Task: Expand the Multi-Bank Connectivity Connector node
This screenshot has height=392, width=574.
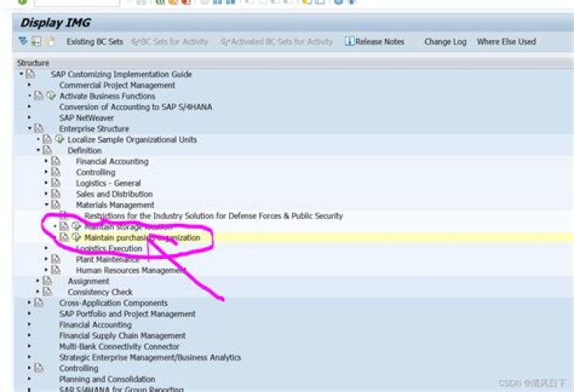Action: [x=29, y=347]
